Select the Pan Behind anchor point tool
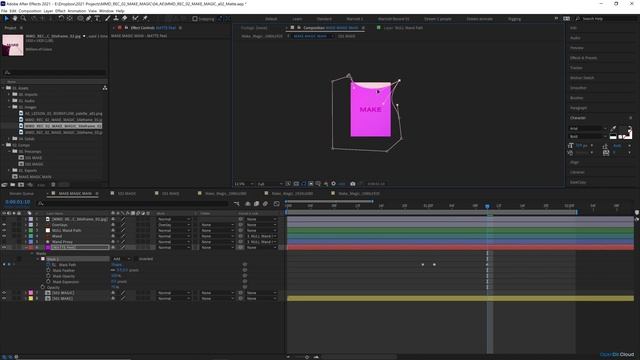640x360 pixels. click(x=70, y=18)
